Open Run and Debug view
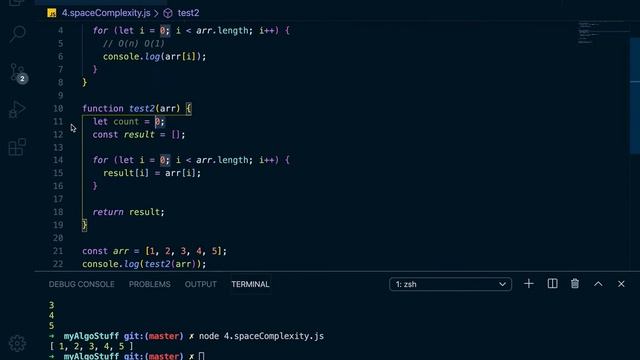 click(x=18, y=109)
